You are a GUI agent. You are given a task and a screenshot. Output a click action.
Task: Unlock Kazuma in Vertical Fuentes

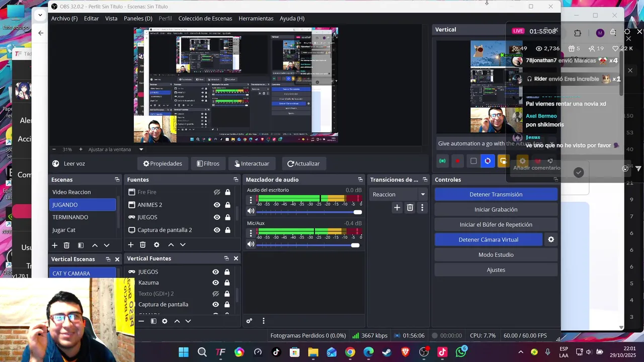(x=227, y=283)
